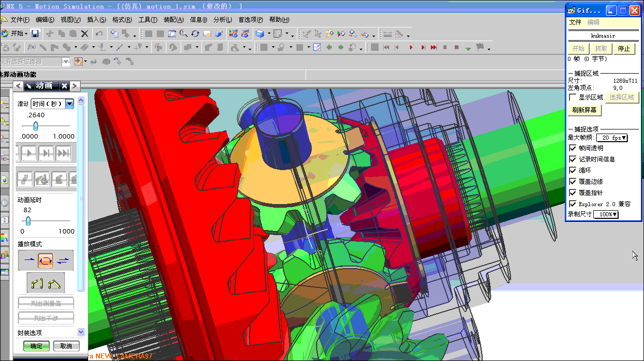Image resolution: width=644 pixels, height=361 pixels.
Task: Open the 开始 Start dropdown
Action: 14,34
